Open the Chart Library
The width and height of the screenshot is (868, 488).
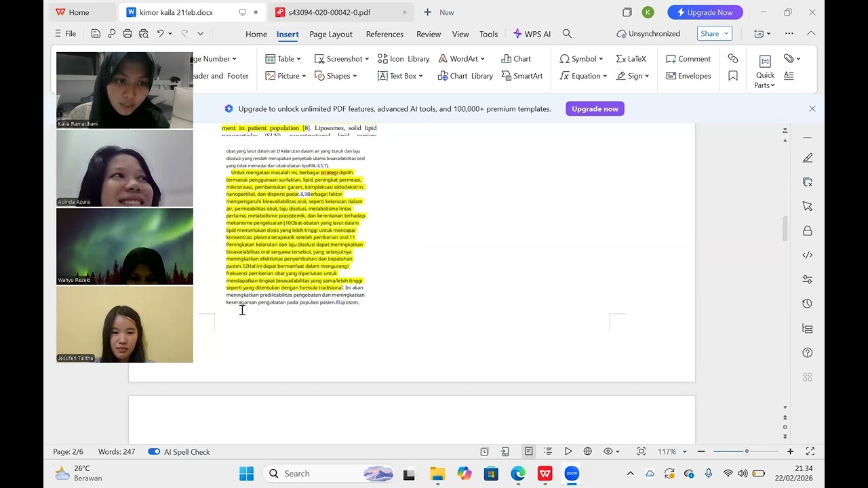pos(465,76)
